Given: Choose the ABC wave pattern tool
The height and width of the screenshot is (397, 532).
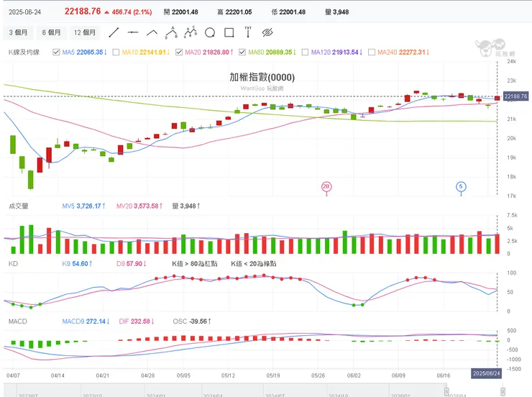Looking at the screenshot, I should tap(171, 32).
